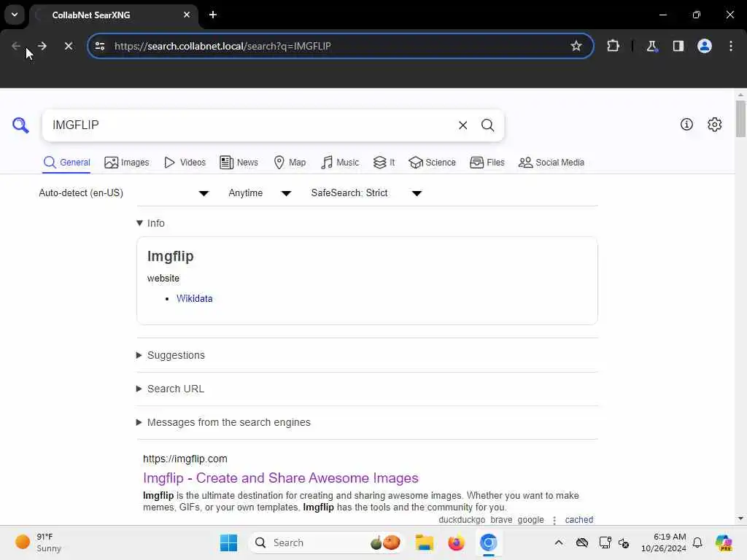Open the result options vertical dots menu
Image resolution: width=747 pixels, height=560 pixels.
pos(554,520)
